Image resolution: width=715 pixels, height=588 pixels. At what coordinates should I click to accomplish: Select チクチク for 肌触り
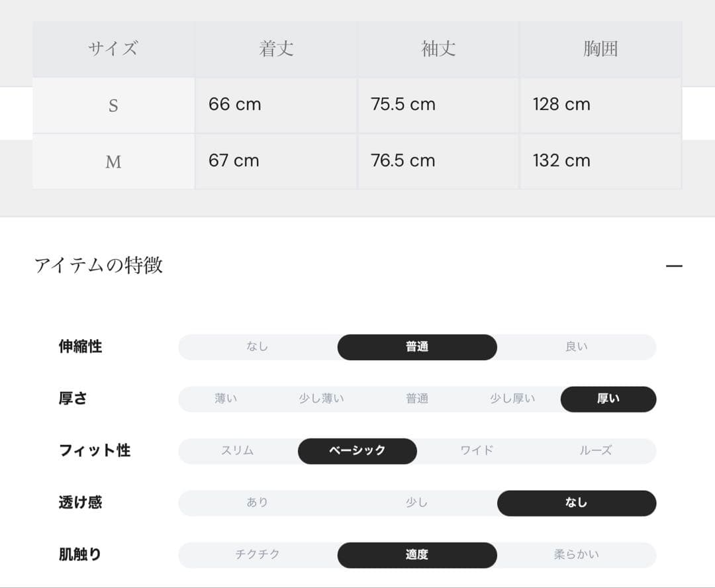pos(258,555)
